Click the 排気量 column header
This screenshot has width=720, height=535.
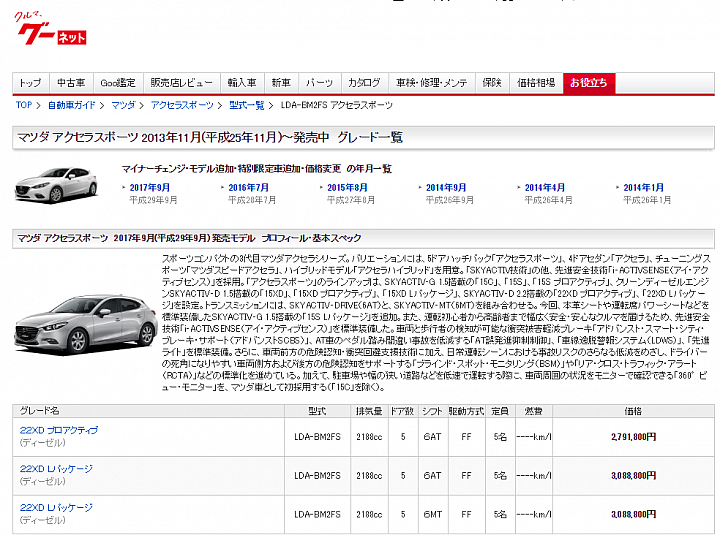coord(369,411)
